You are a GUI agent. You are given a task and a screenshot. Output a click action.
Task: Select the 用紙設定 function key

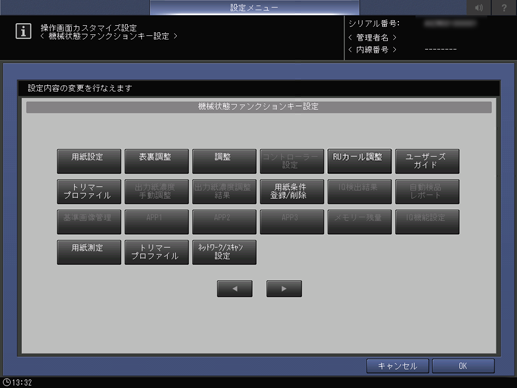tap(89, 161)
